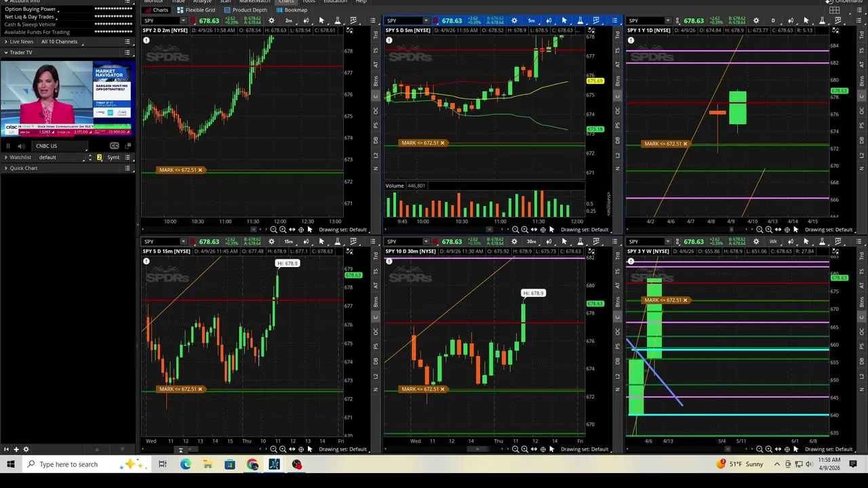Open All 10 Channels news filter
Screen dimensions: 868x488
click(61, 41)
